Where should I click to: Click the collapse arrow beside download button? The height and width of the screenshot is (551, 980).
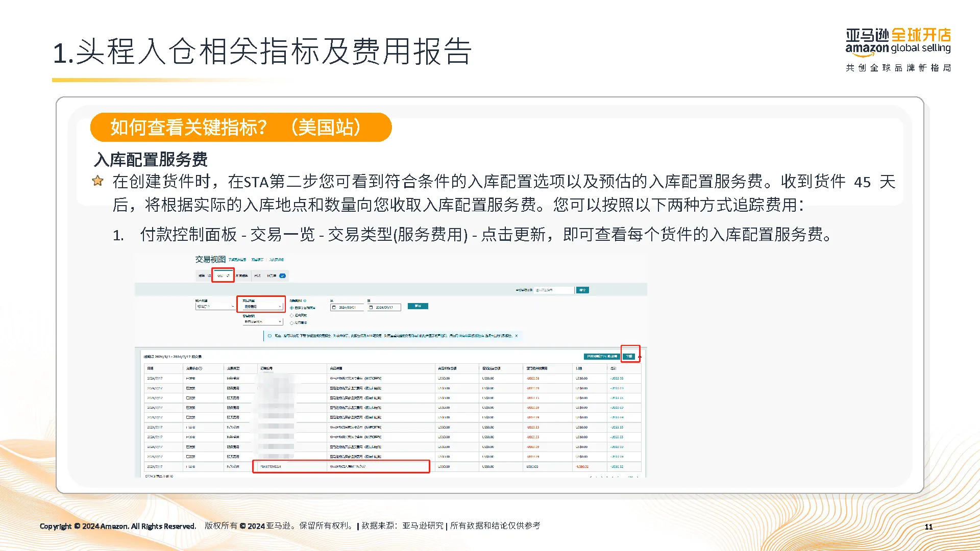point(640,357)
